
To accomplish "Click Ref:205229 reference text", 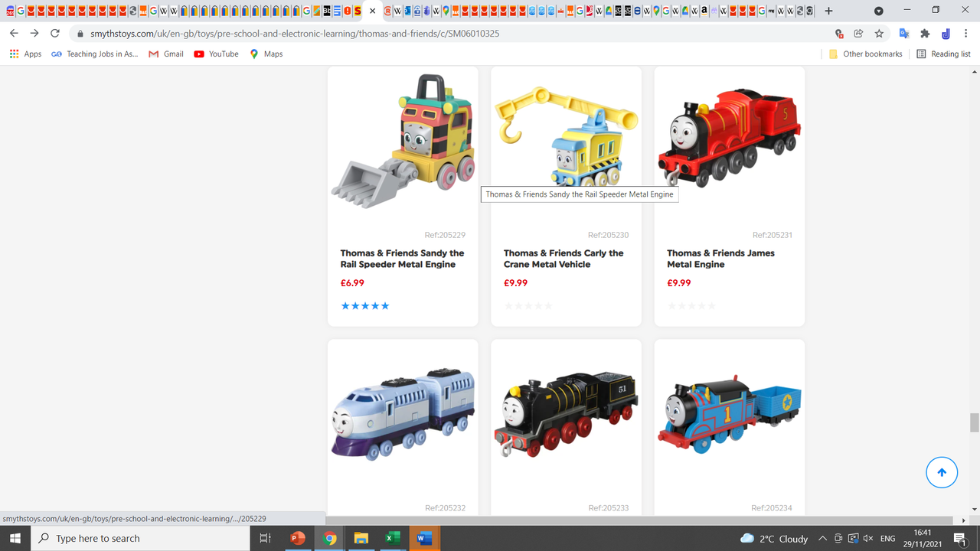I will click(x=445, y=235).
